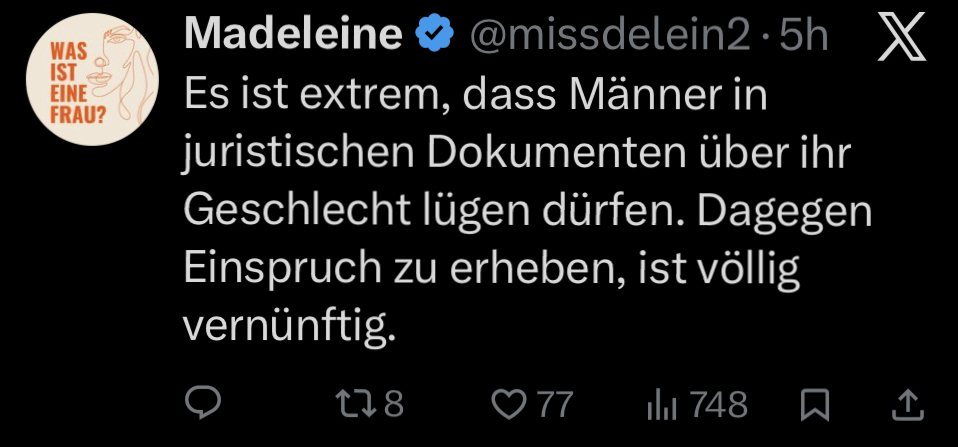958x447 pixels.
Task: Click the @missdelein2 handle
Action: click(610, 37)
